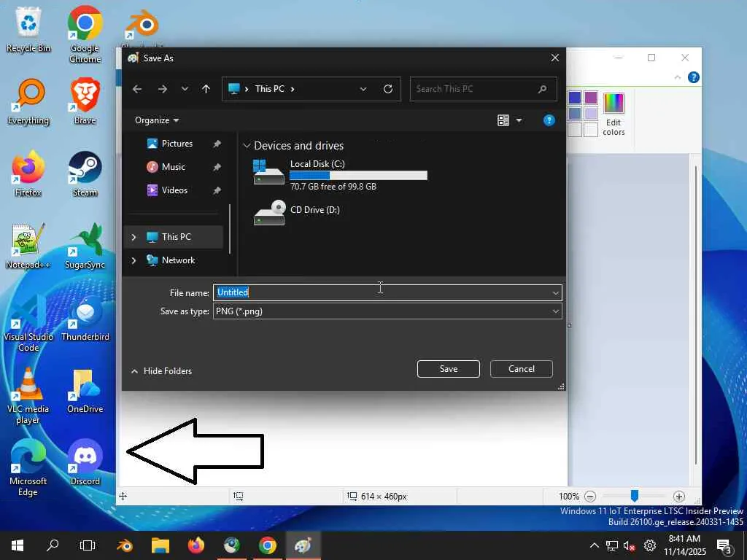Image resolution: width=747 pixels, height=560 pixels.
Task: Open VLC media player desktop shortcut
Action: [28, 395]
